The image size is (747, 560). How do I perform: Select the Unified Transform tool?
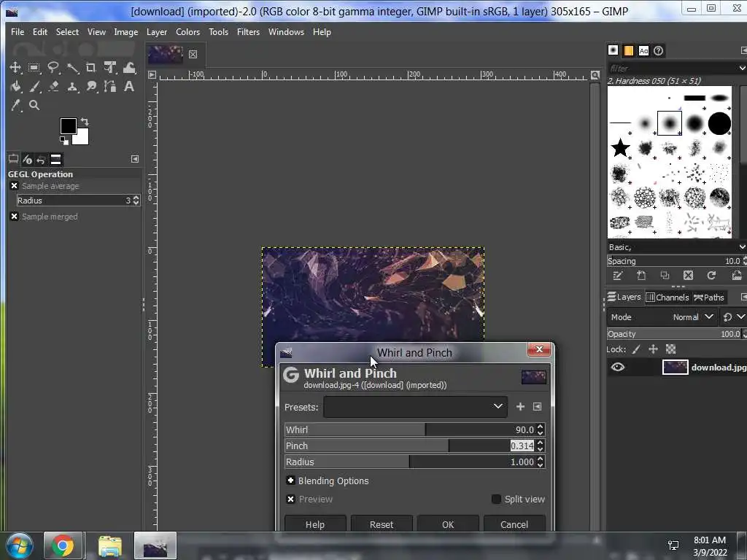pyautogui.click(x=110, y=68)
